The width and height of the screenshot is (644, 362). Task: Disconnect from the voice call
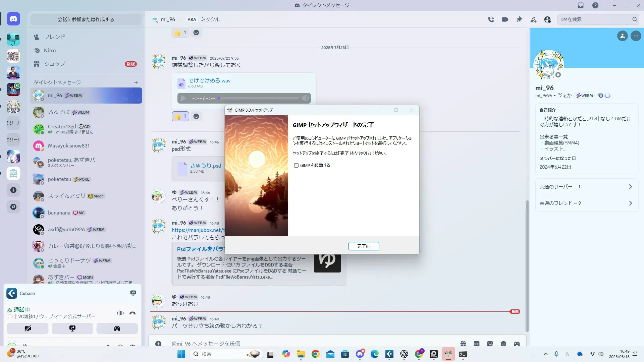click(132, 313)
